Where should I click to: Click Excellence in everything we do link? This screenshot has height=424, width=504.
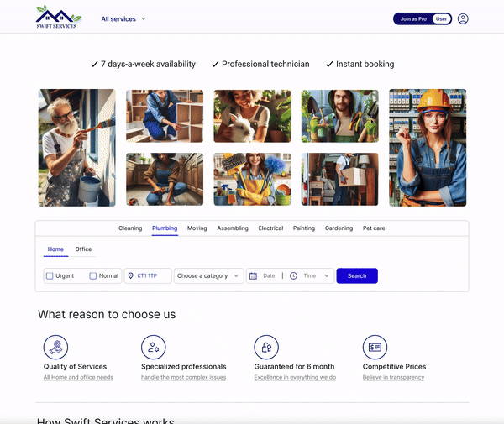(x=295, y=378)
